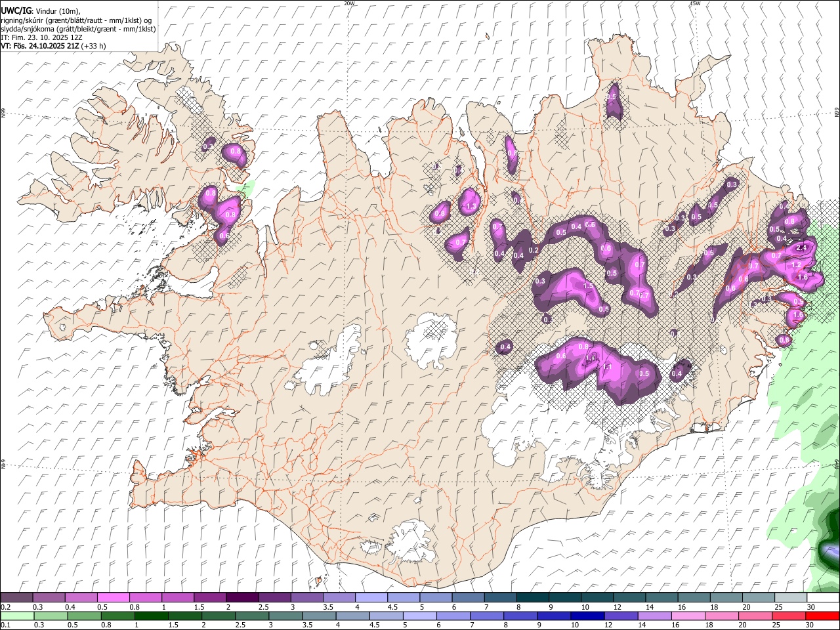Image resolution: width=840 pixels, height=630 pixels.
Task: Click the 0.1 label under lower legend row
Action: click(x=5, y=625)
